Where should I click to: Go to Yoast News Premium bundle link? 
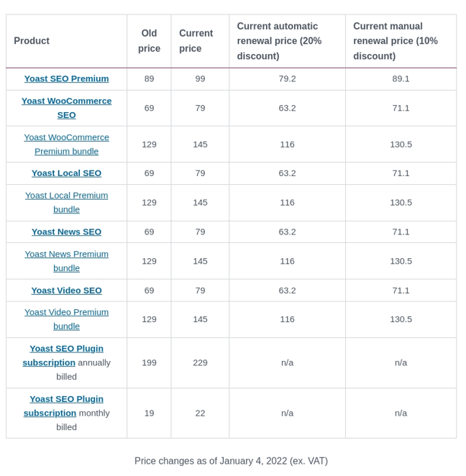pos(66,261)
